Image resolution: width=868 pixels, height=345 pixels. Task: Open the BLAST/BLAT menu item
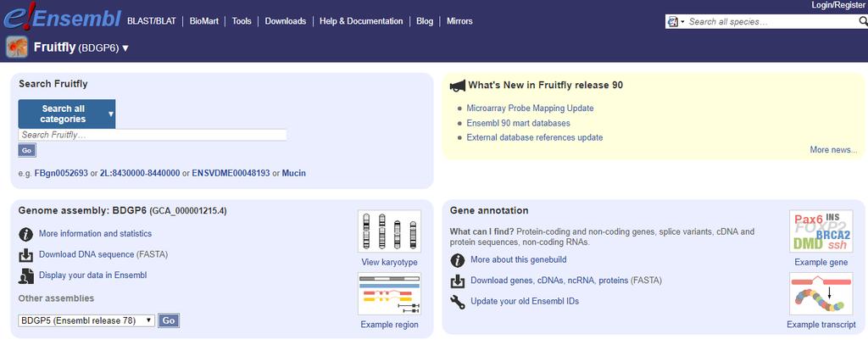click(151, 21)
